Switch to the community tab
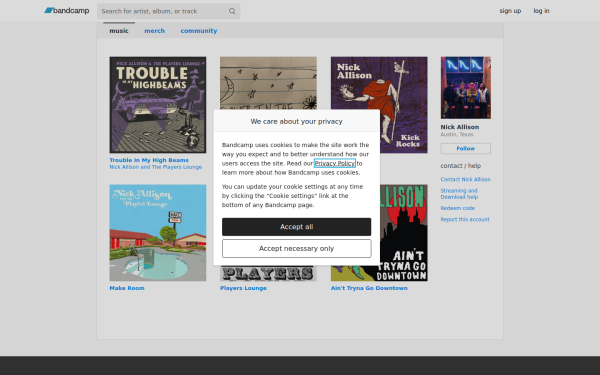The height and width of the screenshot is (375, 600). click(199, 31)
